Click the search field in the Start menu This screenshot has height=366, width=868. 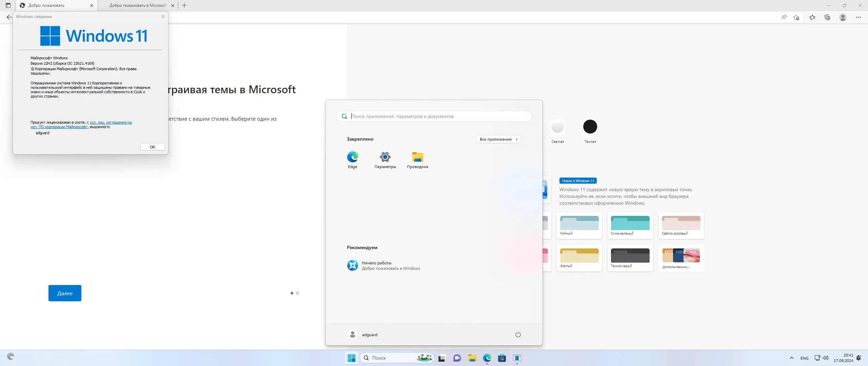coord(434,116)
